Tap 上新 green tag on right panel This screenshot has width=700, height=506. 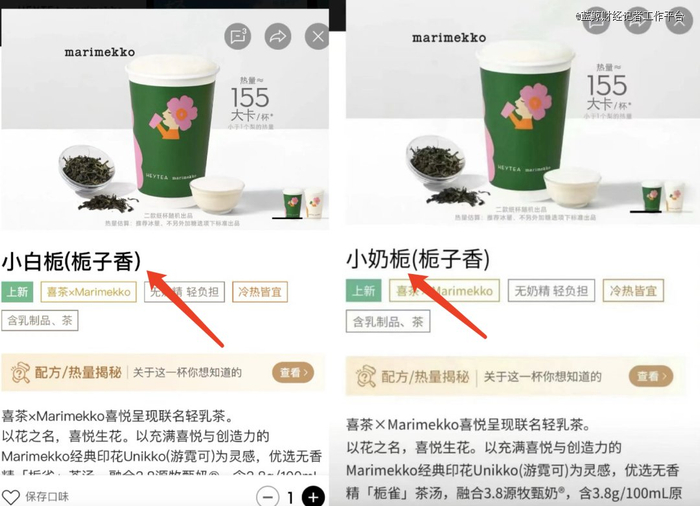[x=363, y=291]
